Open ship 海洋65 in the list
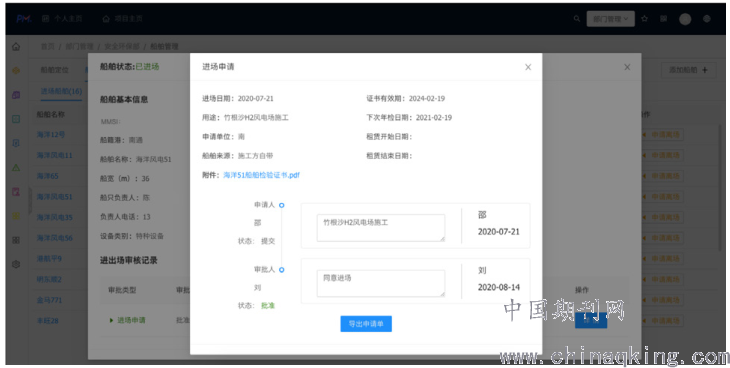Screen dimensions: 730x368 pyautogui.click(x=47, y=176)
